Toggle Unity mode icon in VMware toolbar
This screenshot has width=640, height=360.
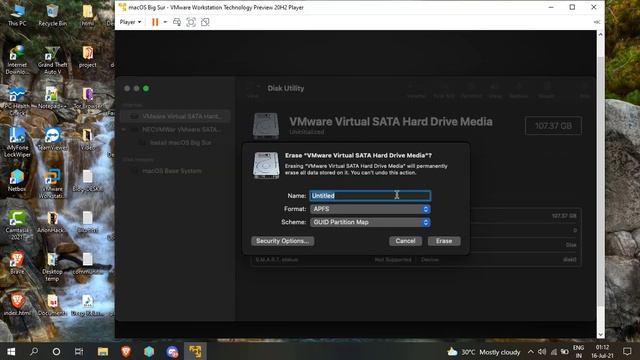pos(205,22)
